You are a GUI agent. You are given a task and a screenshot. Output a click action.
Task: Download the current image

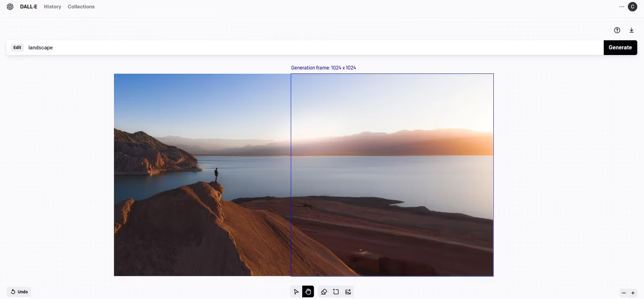click(631, 30)
